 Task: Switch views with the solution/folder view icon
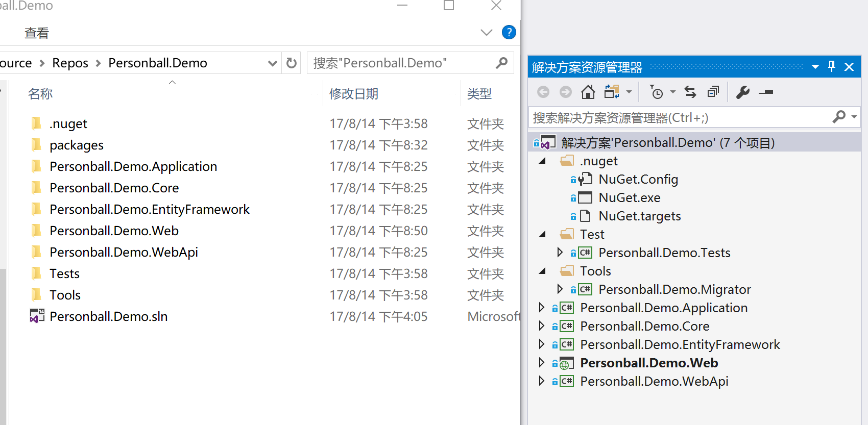(x=612, y=92)
